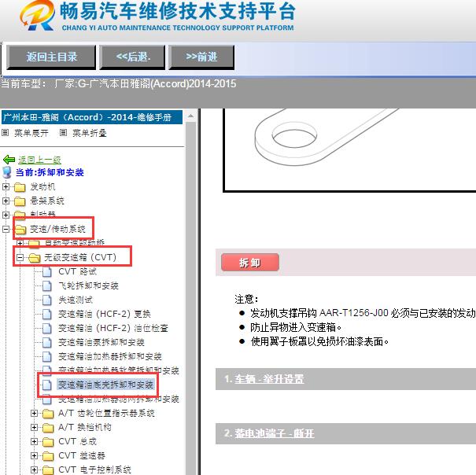This screenshot has height=475, width=476.
Task: Open the CVT 路试 page
Action: coord(77,271)
